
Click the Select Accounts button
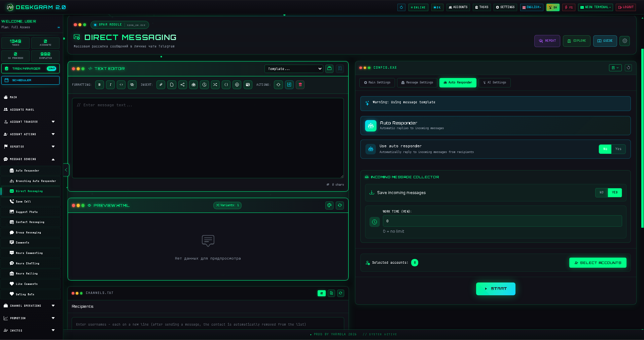(598, 263)
